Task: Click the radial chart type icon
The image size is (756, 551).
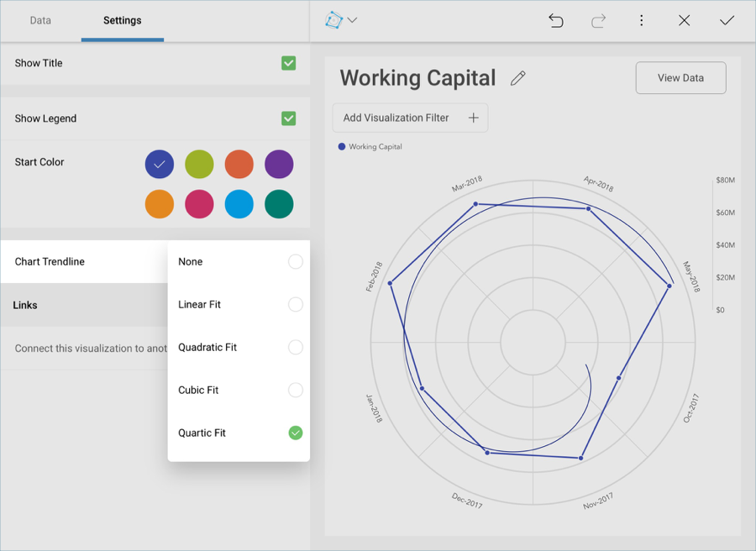Action: tap(334, 20)
